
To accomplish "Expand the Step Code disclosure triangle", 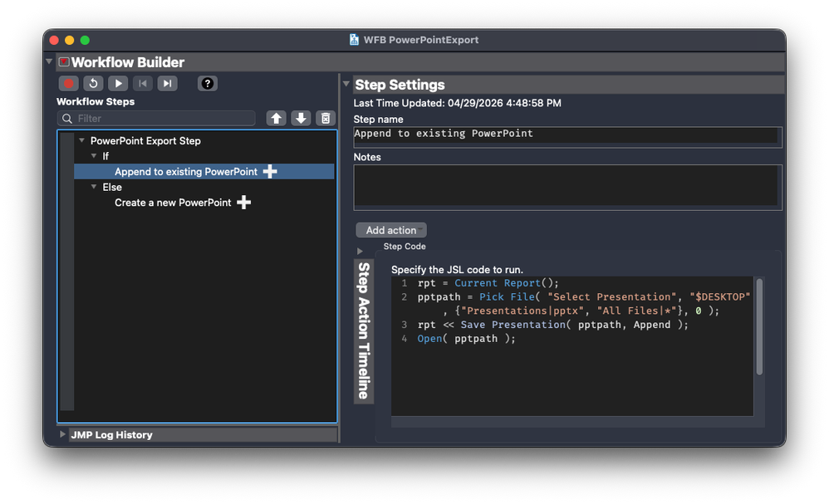I will pyautogui.click(x=360, y=252).
